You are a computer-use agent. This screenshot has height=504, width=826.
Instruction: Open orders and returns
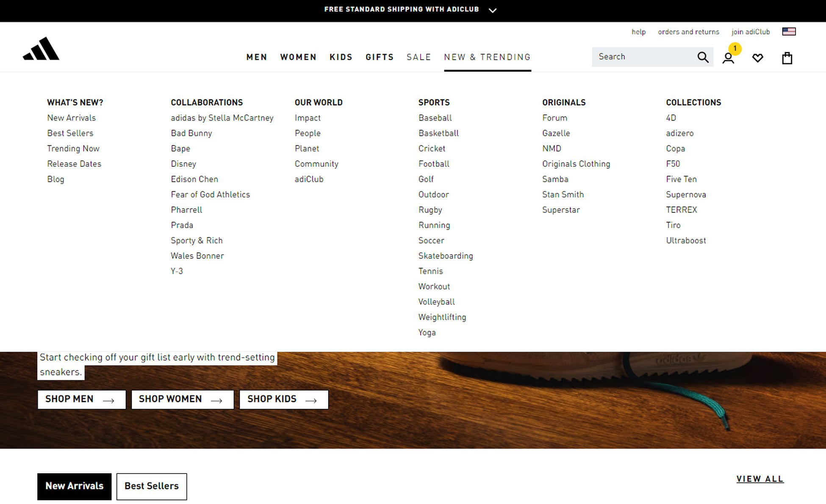688,32
